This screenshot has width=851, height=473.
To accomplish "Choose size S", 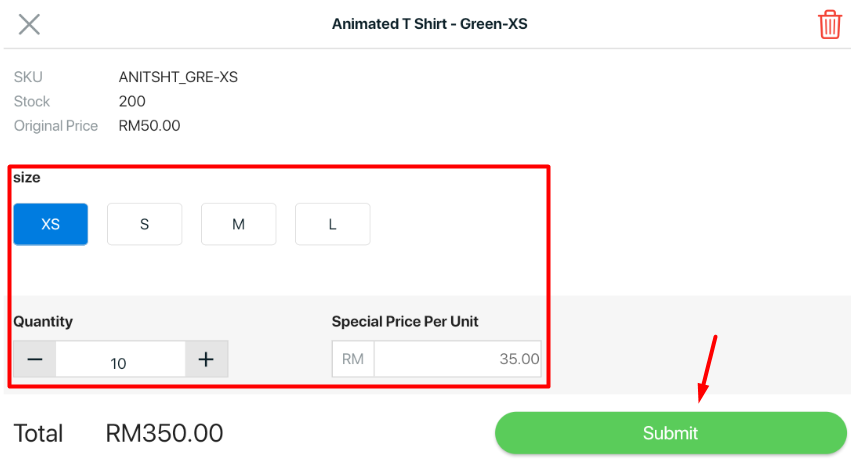I will 144,224.
